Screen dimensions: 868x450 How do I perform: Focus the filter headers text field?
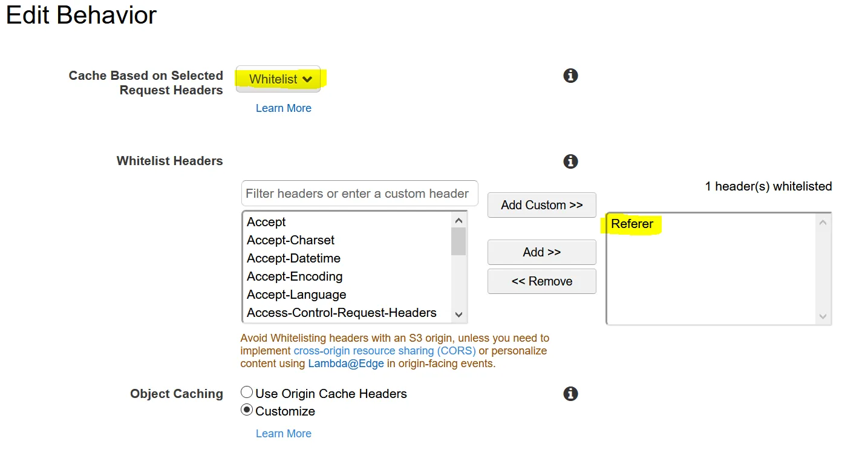click(x=359, y=194)
